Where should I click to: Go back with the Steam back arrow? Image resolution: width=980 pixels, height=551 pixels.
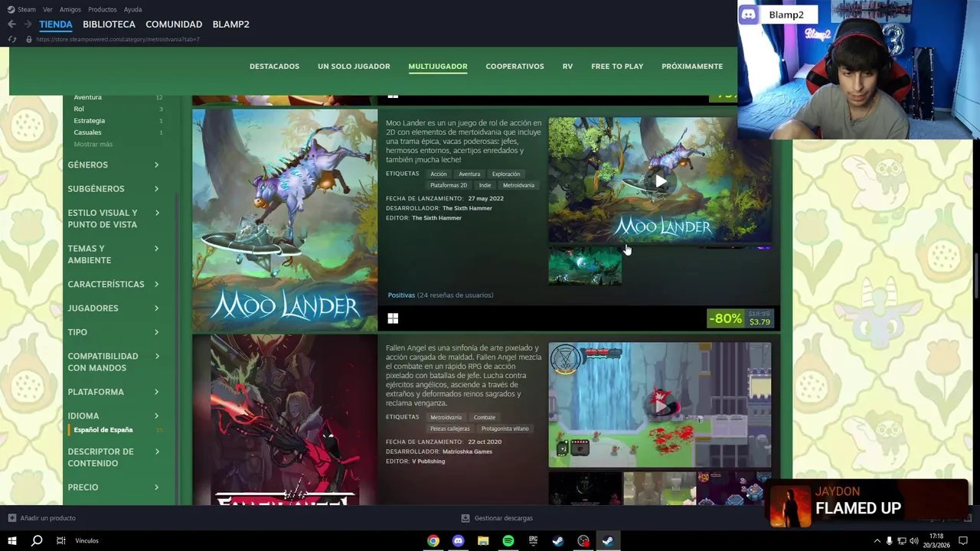[11, 24]
